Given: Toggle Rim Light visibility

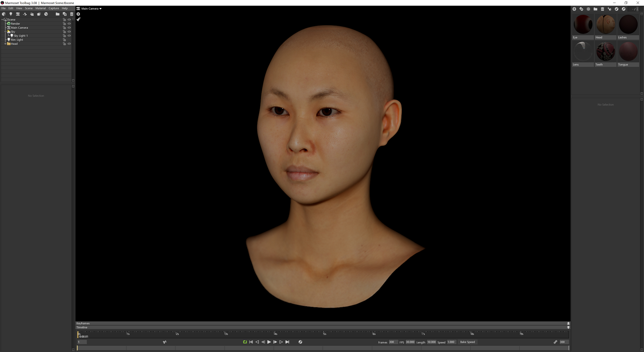Looking at the screenshot, I should pyautogui.click(x=69, y=40).
